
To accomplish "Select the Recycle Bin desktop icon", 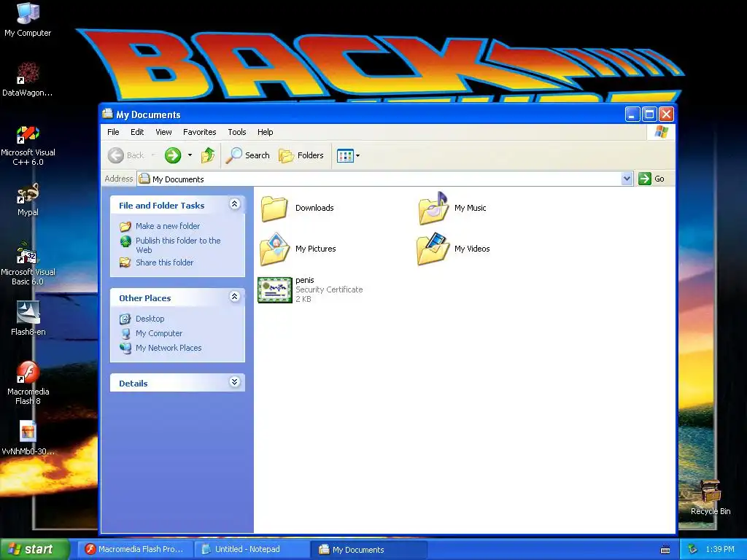I will (711, 497).
